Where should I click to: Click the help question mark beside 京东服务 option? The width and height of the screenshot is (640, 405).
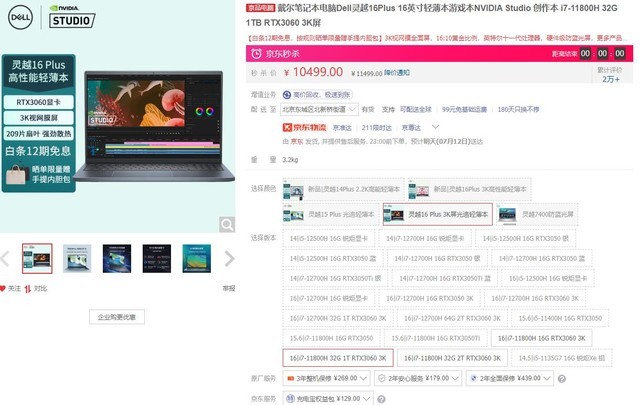point(381,399)
